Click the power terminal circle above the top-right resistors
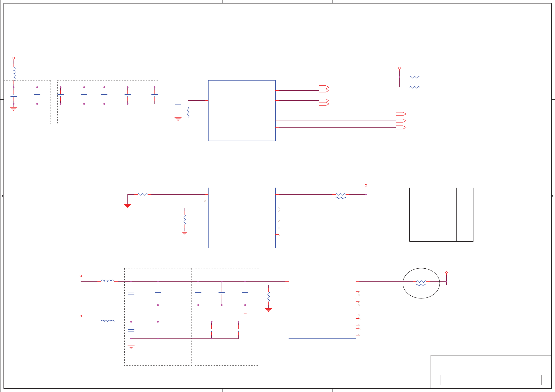 click(399, 68)
